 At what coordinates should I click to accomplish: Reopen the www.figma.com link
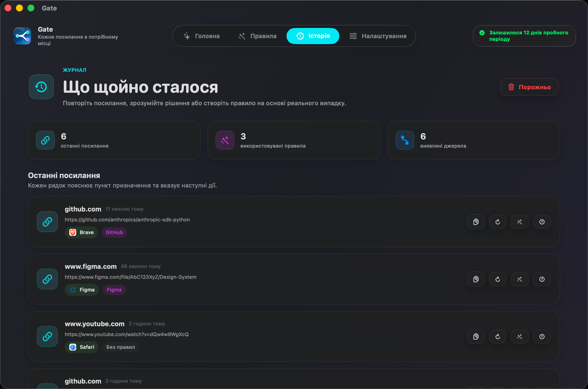(498, 279)
